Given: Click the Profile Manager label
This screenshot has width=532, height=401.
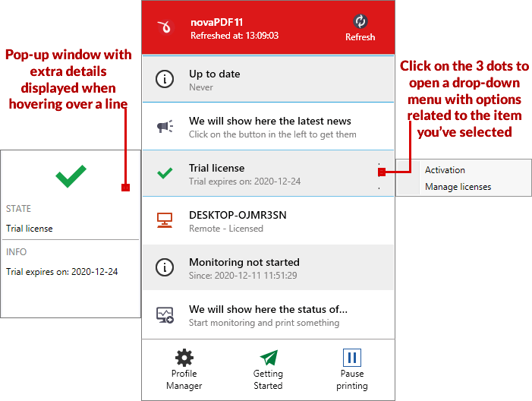Looking at the screenshot, I should click(184, 380).
